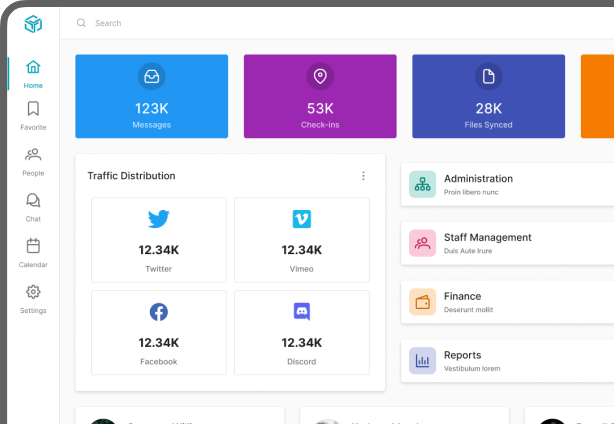Click the 28K value on indigo card

488,108
